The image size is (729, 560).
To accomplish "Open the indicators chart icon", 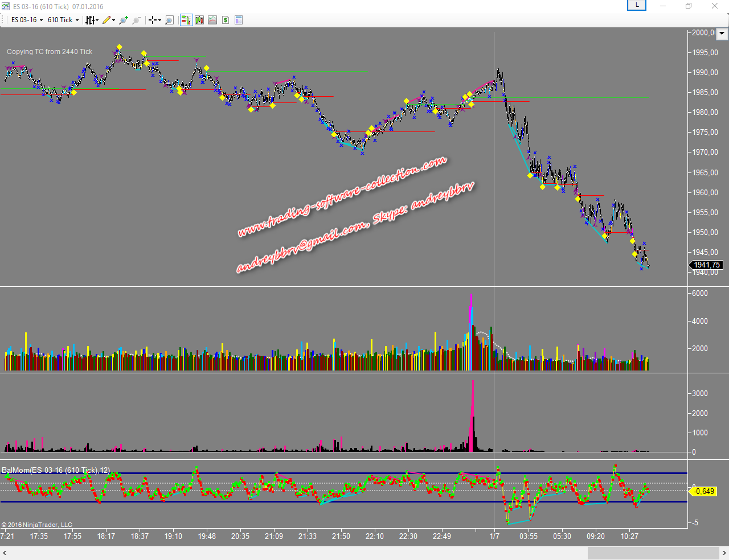I will pyautogui.click(x=212, y=20).
